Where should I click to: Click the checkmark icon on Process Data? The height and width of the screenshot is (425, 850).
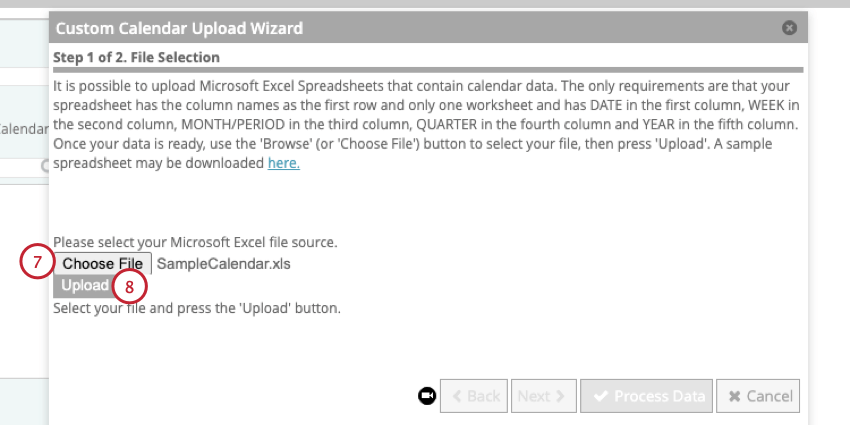[x=601, y=396]
